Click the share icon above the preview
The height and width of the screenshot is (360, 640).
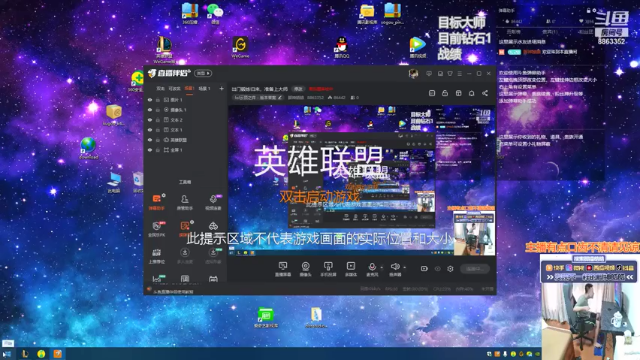click(484, 93)
